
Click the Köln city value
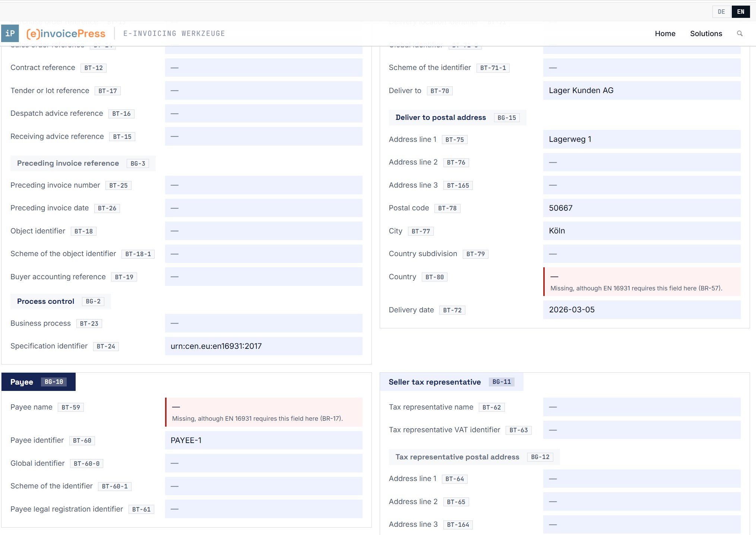[x=557, y=231]
